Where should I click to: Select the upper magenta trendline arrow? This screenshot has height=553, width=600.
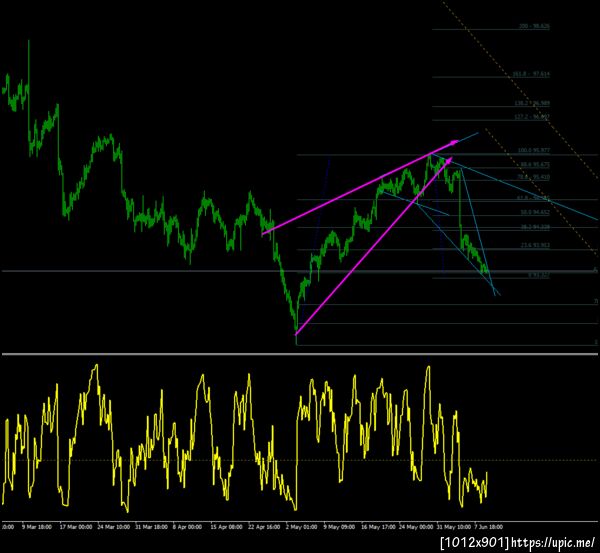(x=360, y=188)
